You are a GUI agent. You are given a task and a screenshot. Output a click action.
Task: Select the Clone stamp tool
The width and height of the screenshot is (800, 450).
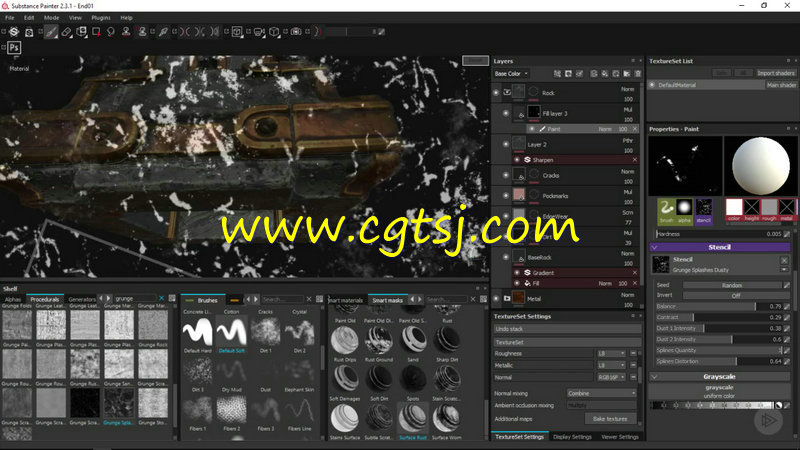126,32
